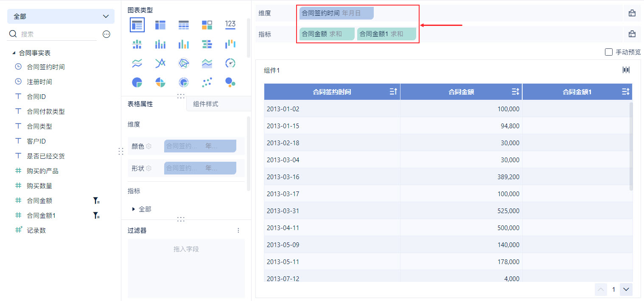The image size is (644, 301).
Task: Expand 全部 under the 指标 section
Action: coord(134,209)
